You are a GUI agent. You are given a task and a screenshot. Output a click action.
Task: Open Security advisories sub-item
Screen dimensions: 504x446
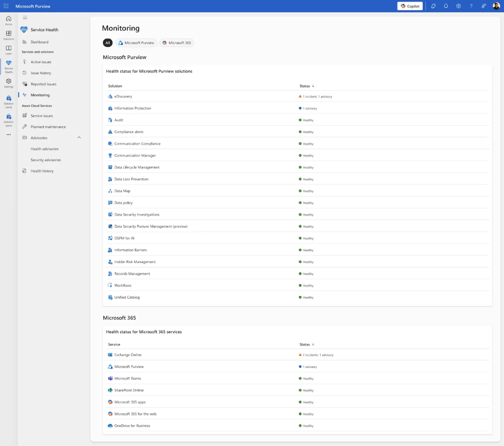point(46,160)
